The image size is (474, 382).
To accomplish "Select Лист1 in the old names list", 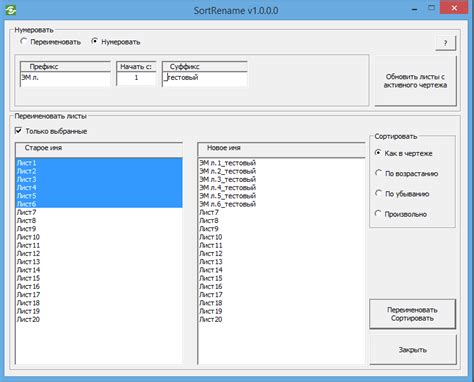I will coord(99,163).
